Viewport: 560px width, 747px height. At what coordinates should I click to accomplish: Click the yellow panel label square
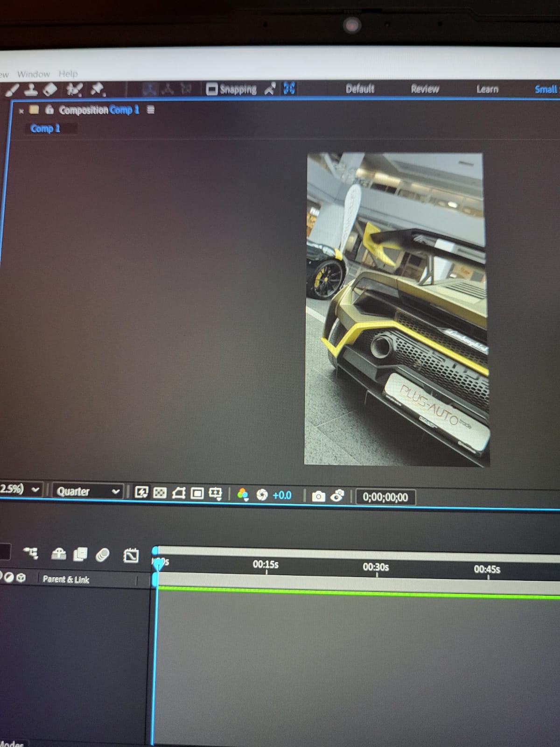pyautogui.click(x=34, y=110)
